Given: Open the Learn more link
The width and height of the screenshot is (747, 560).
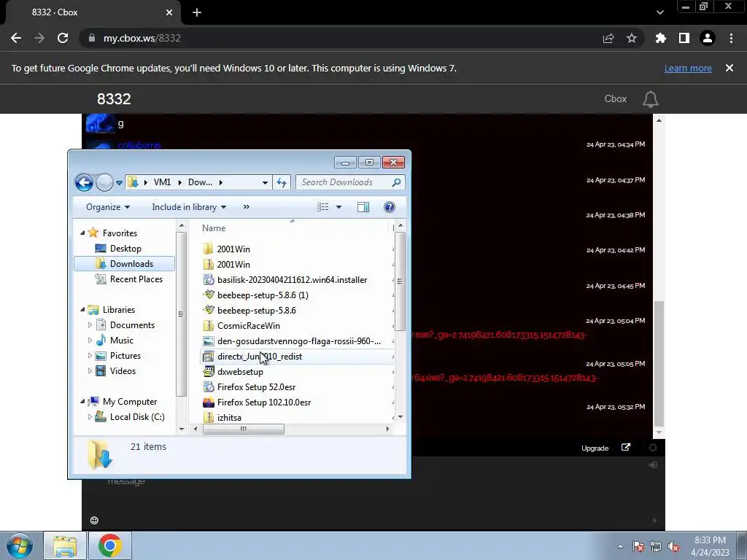Looking at the screenshot, I should point(688,68).
